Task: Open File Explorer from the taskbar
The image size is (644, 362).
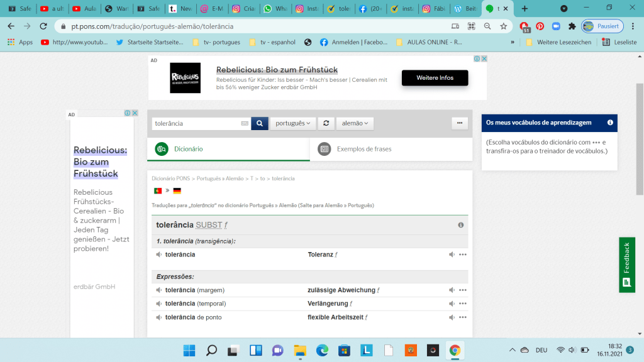Action: click(x=300, y=350)
